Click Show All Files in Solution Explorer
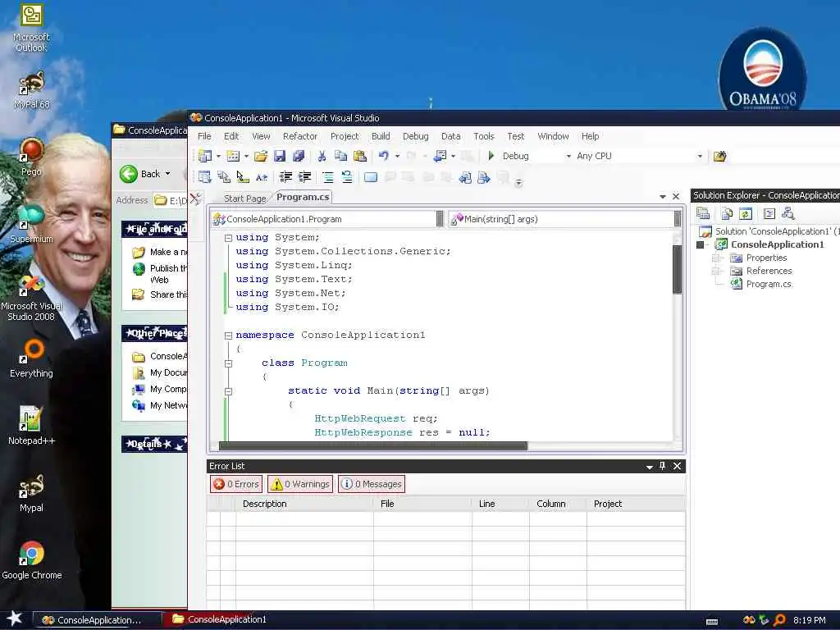The height and width of the screenshot is (630, 840). [x=727, y=214]
